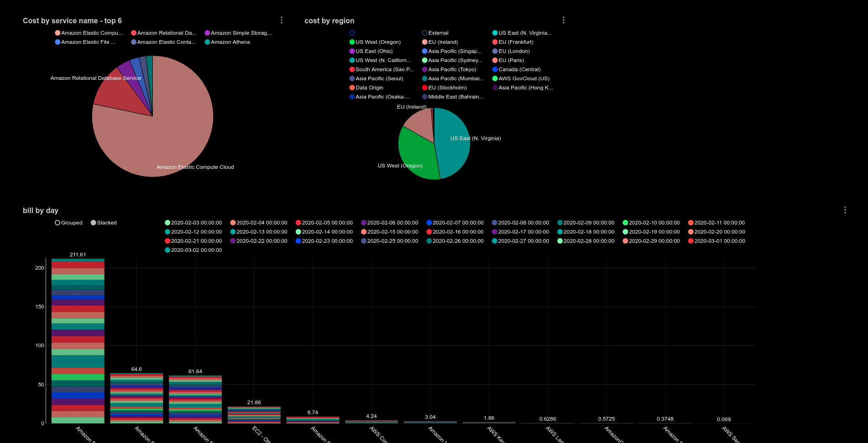868x443 pixels.
Task: Toggle the 2020-02-04 series in legend
Action: [259, 223]
